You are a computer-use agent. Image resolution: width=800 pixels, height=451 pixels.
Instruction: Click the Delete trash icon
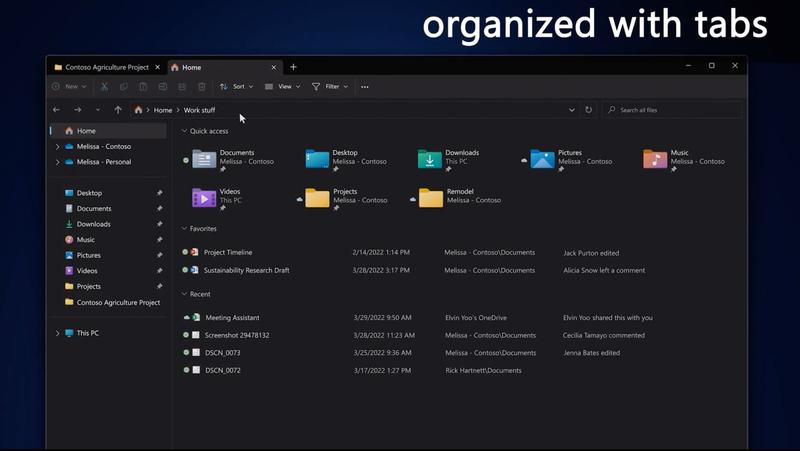click(x=202, y=87)
